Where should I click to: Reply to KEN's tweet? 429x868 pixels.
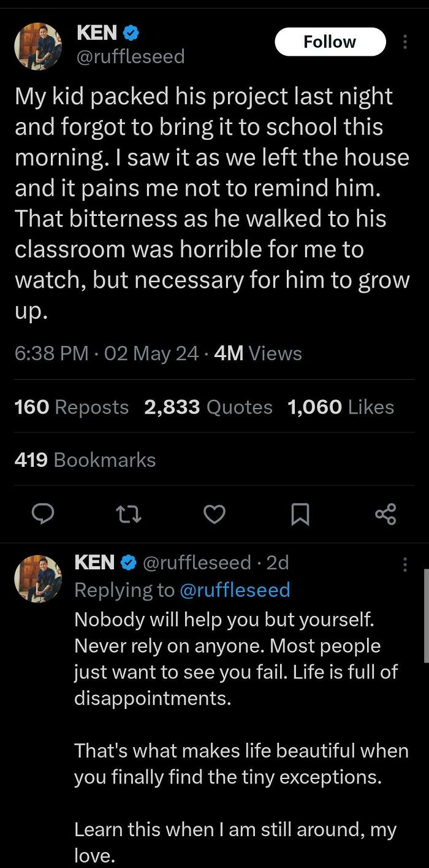pyautogui.click(x=43, y=514)
